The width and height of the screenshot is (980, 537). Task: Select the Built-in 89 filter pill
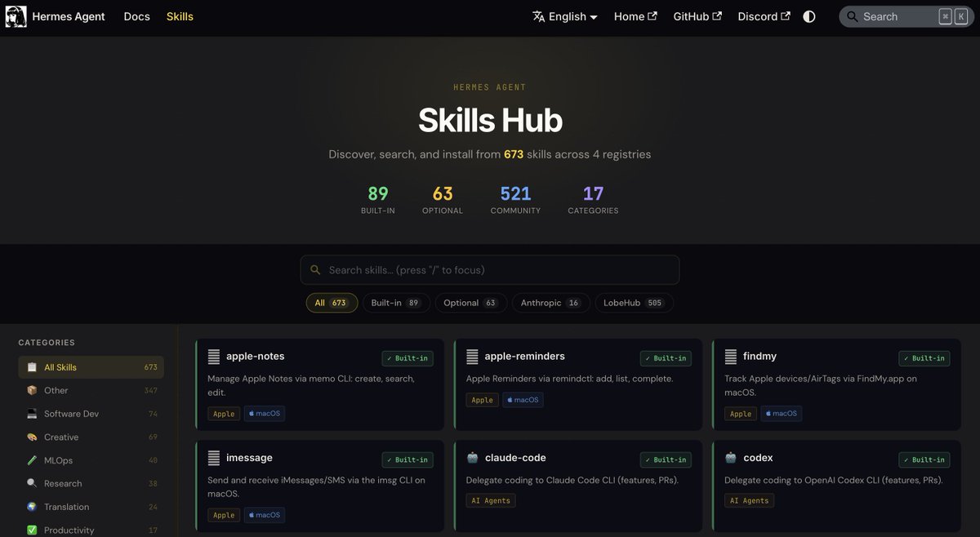pyautogui.click(x=396, y=303)
